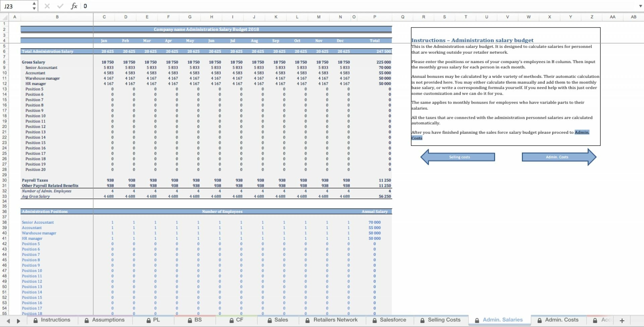This screenshot has width=644, height=327.
Task: Select row 36 header
Action: tap(4, 211)
